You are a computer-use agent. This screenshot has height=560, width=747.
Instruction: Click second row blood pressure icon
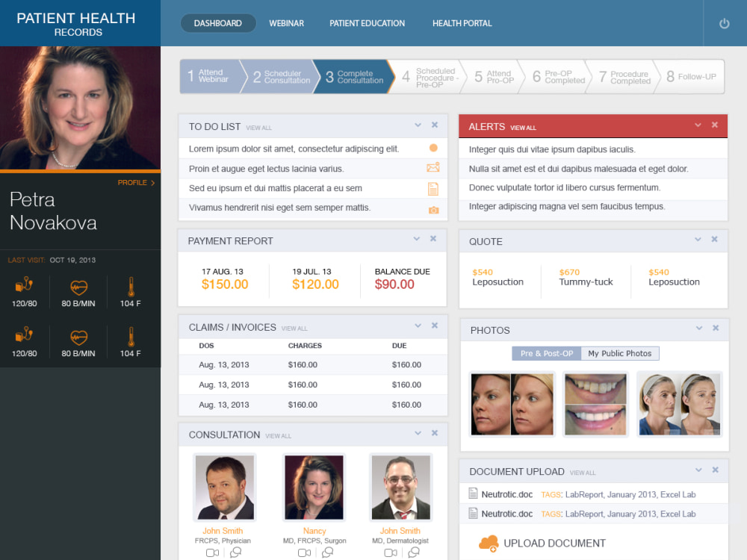24,335
